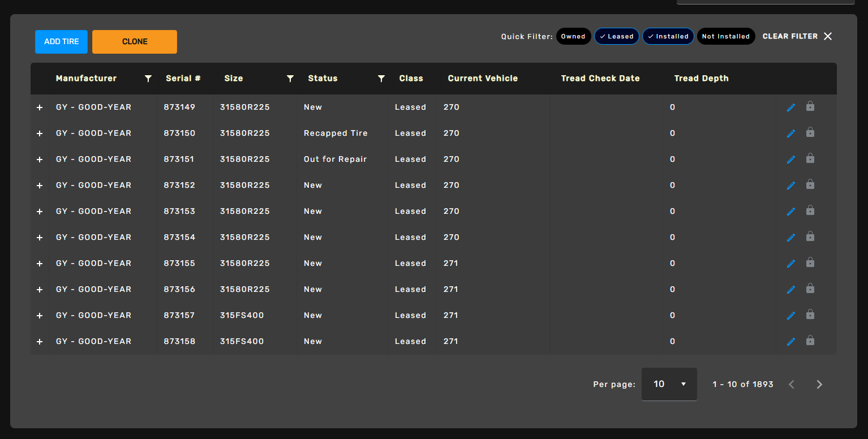Enable the Not Installed quick filter

coord(725,36)
